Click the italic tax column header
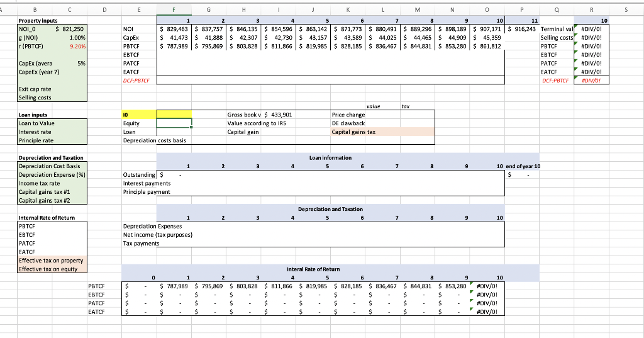Screen dimensions: 644x338 pos(406,106)
